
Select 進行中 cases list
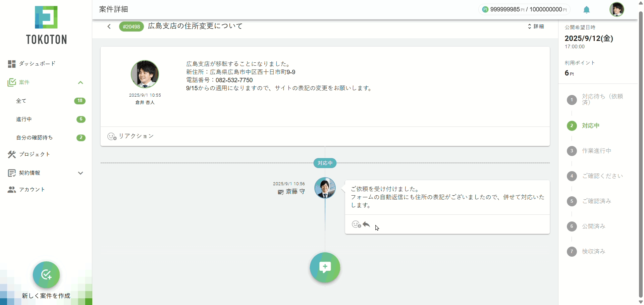click(24, 119)
